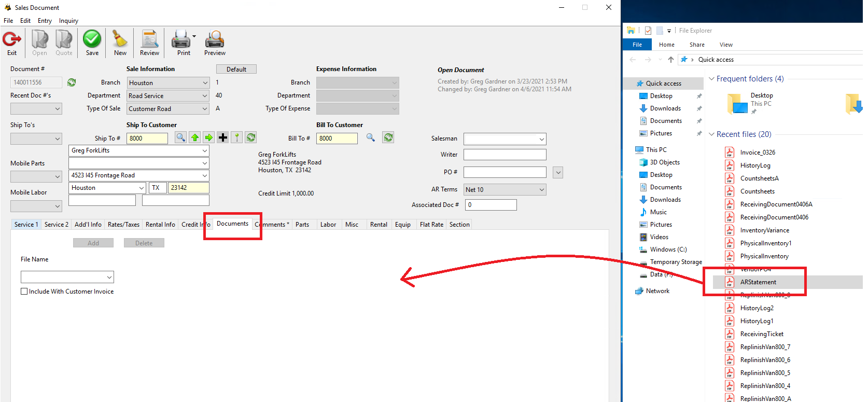Select 3D Objects in File Explorer
This screenshot has width=868, height=402.
665,162
